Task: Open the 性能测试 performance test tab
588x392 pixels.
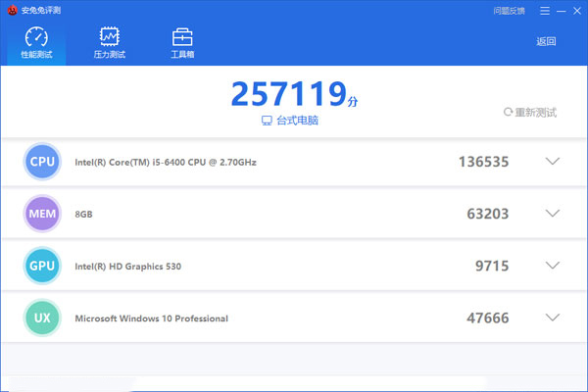Action: (x=36, y=43)
